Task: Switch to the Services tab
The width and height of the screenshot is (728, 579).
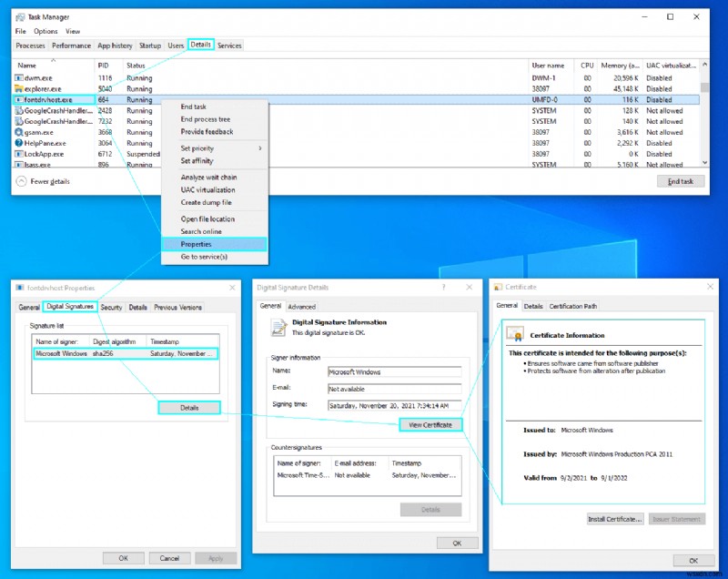Action: 229,45
